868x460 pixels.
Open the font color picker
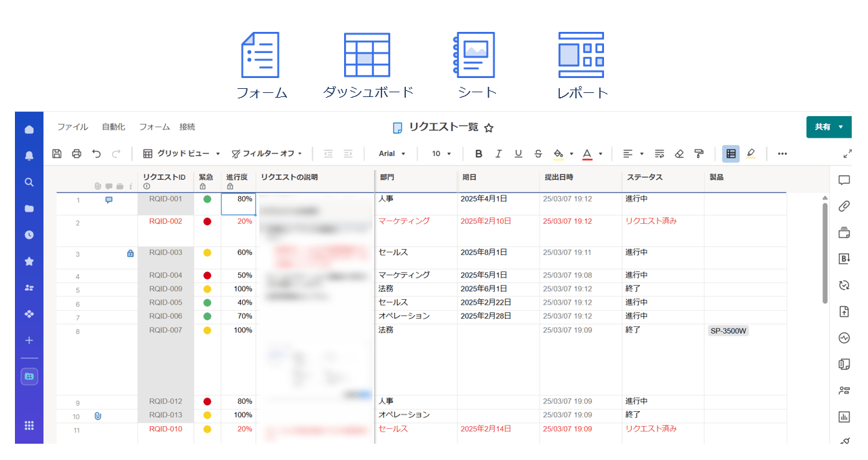[588, 153]
